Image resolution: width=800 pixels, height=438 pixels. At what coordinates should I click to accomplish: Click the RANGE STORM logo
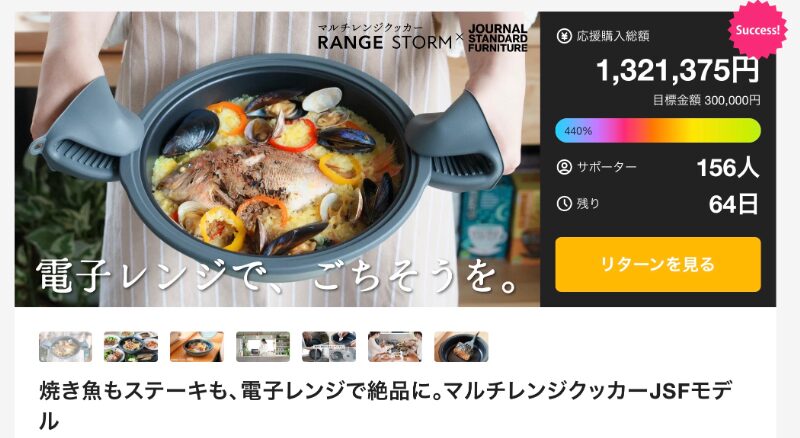click(x=385, y=37)
